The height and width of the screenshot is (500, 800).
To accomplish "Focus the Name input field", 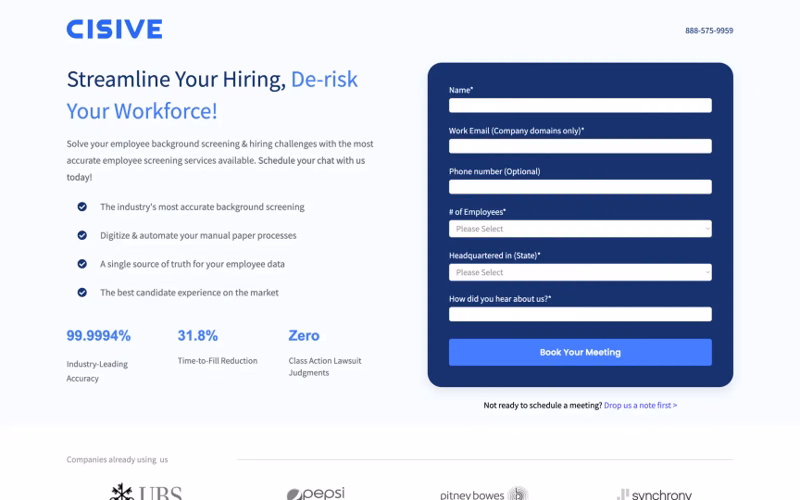I will (580, 105).
